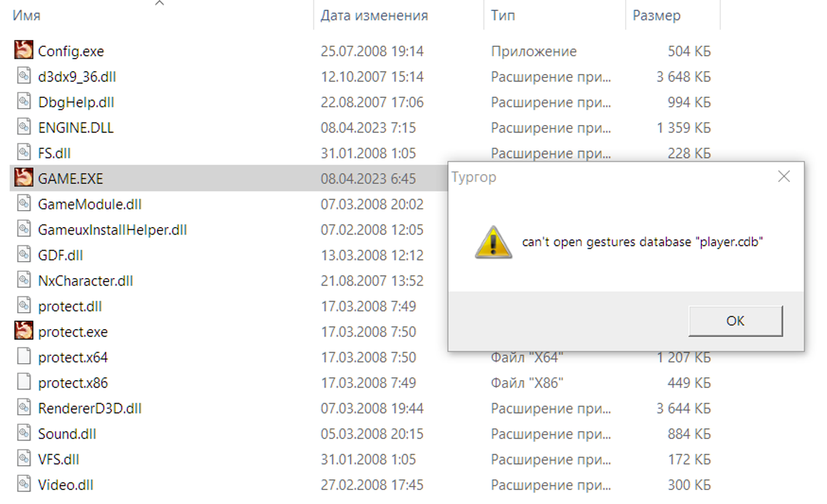Select the GAME.EXE file icon
The height and width of the screenshot is (504, 827).
[23, 178]
